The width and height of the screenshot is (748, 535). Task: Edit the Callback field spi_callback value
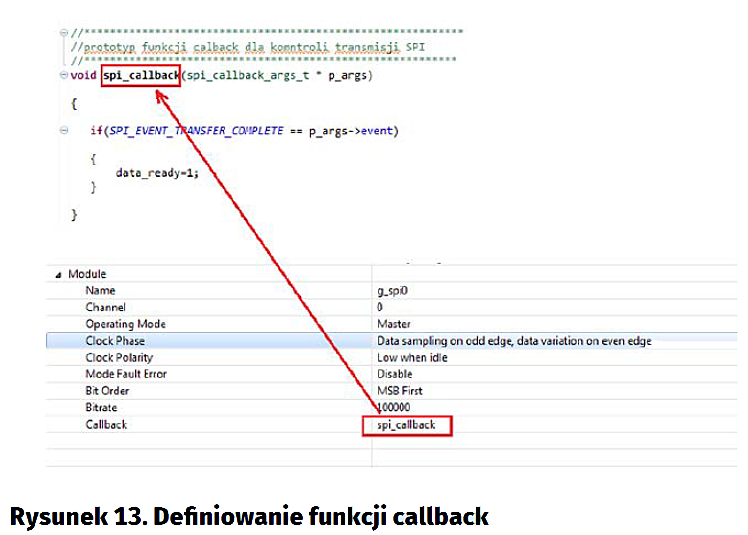click(x=406, y=425)
